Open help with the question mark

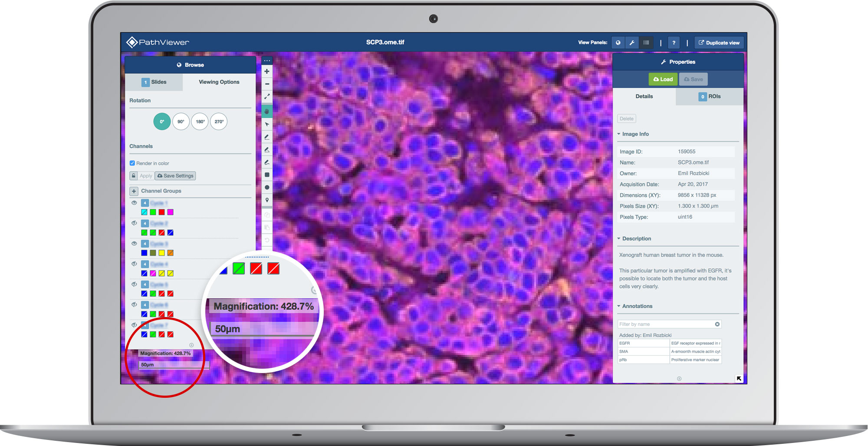click(674, 43)
